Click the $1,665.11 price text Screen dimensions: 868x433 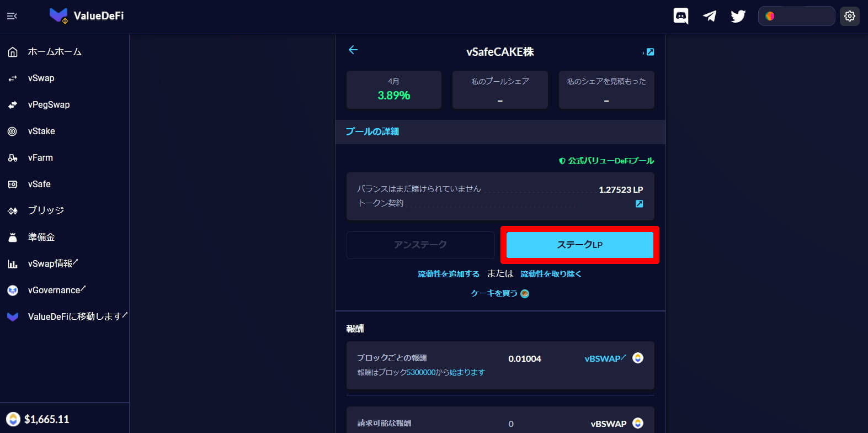click(x=47, y=419)
